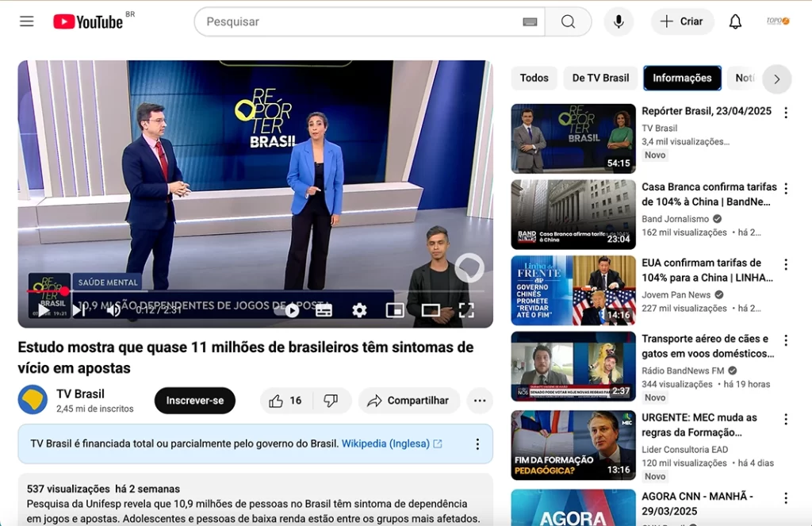The image size is (812, 526).
Task: Open menu for Casa Branca confirma tarifas video
Action: point(786,189)
